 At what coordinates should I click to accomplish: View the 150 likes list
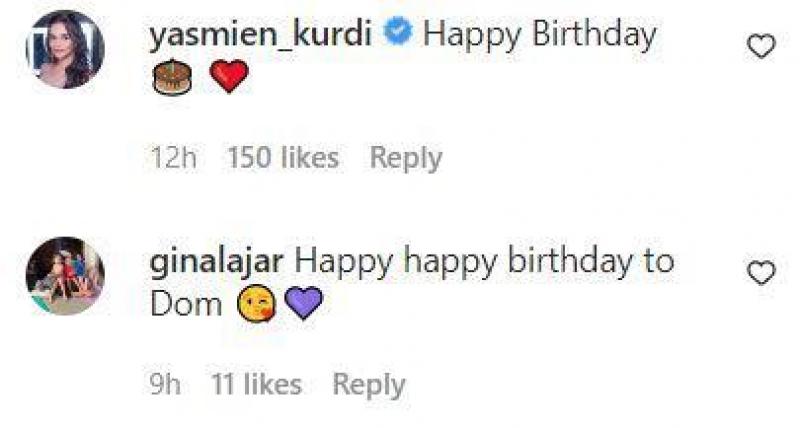(283, 158)
